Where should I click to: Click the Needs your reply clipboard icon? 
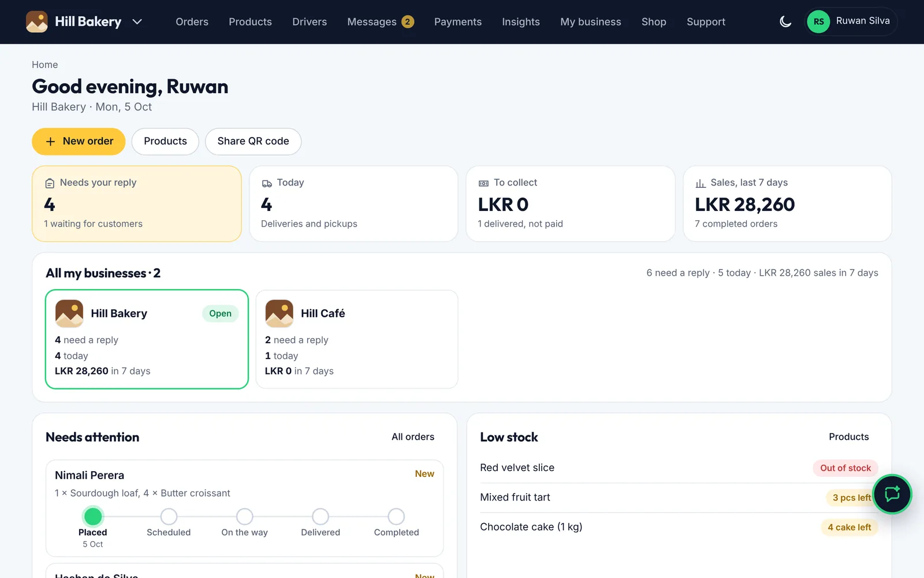50,183
